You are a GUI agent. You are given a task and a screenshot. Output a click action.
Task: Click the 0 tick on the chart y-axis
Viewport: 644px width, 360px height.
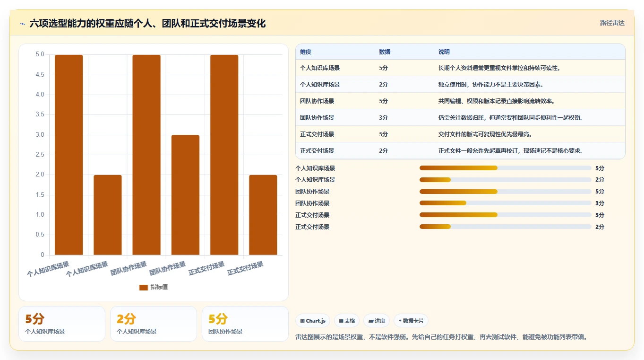(x=43, y=255)
